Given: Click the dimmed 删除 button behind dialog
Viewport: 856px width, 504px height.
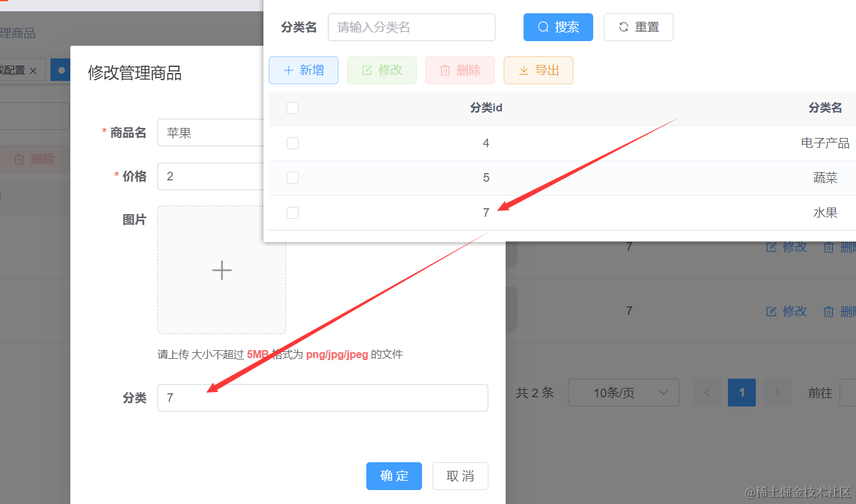Looking at the screenshot, I should point(35,159).
